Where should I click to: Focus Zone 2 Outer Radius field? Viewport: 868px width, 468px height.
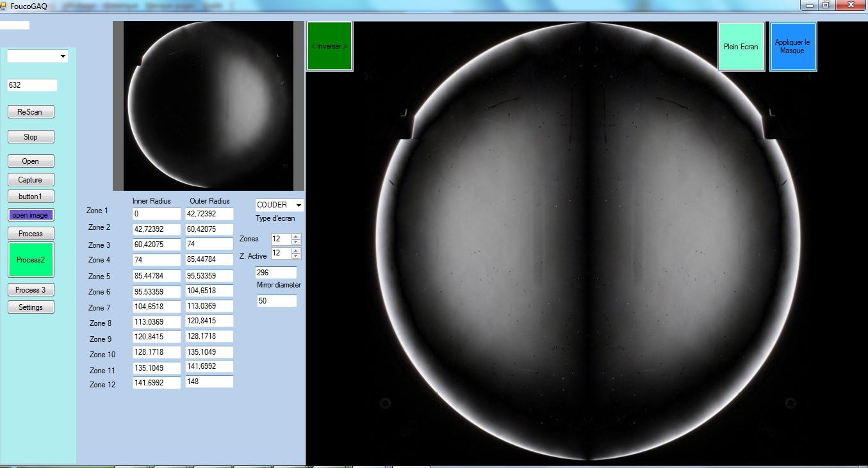(x=209, y=229)
